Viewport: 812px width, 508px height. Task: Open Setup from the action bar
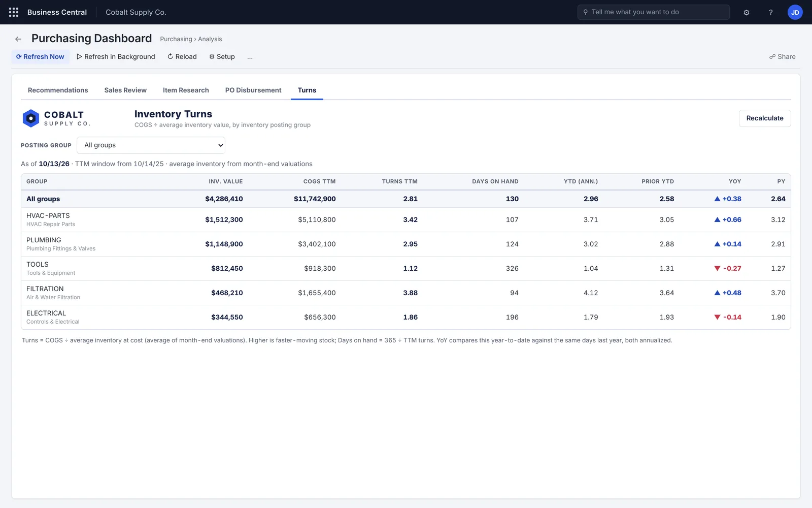pyautogui.click(x=222, y=57)
